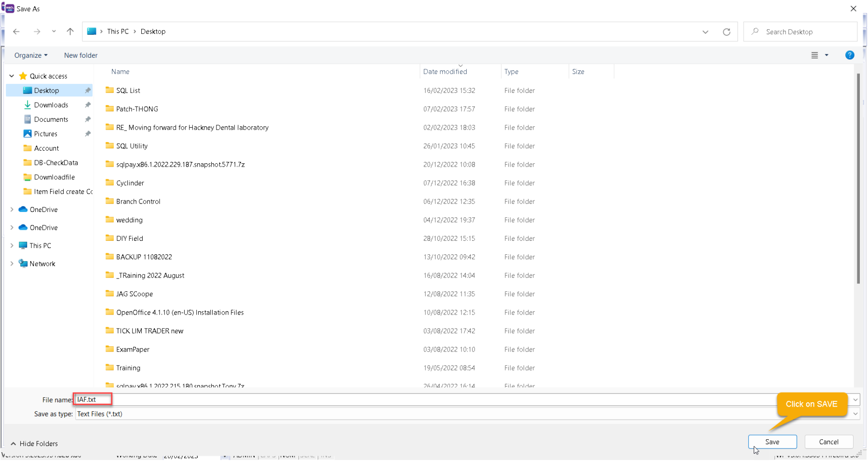The image size is (868, 461).
Task: Refresh the Desktop folder listing
Action: 726,32
